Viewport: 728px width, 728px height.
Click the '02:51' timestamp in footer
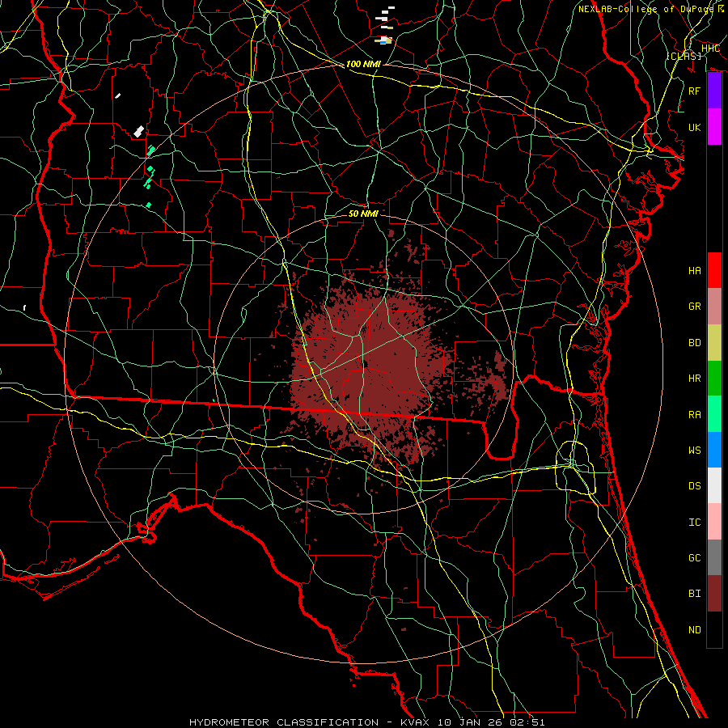coord(527,722)
